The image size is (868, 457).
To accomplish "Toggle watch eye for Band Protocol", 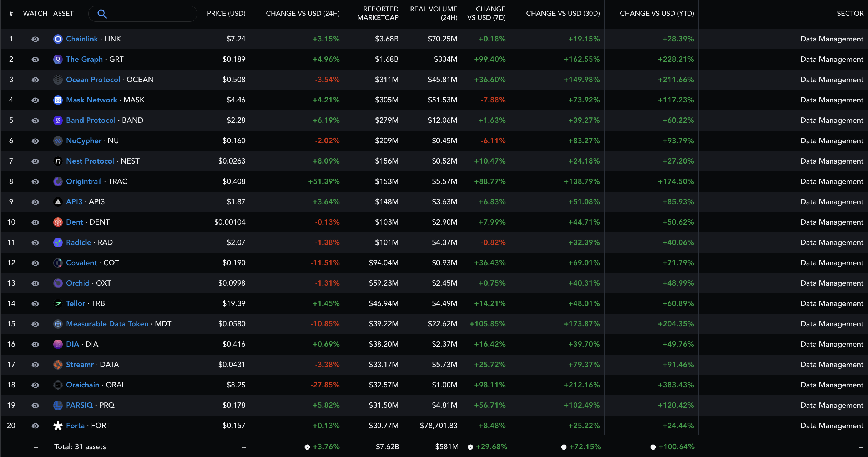I will point(35,121).
